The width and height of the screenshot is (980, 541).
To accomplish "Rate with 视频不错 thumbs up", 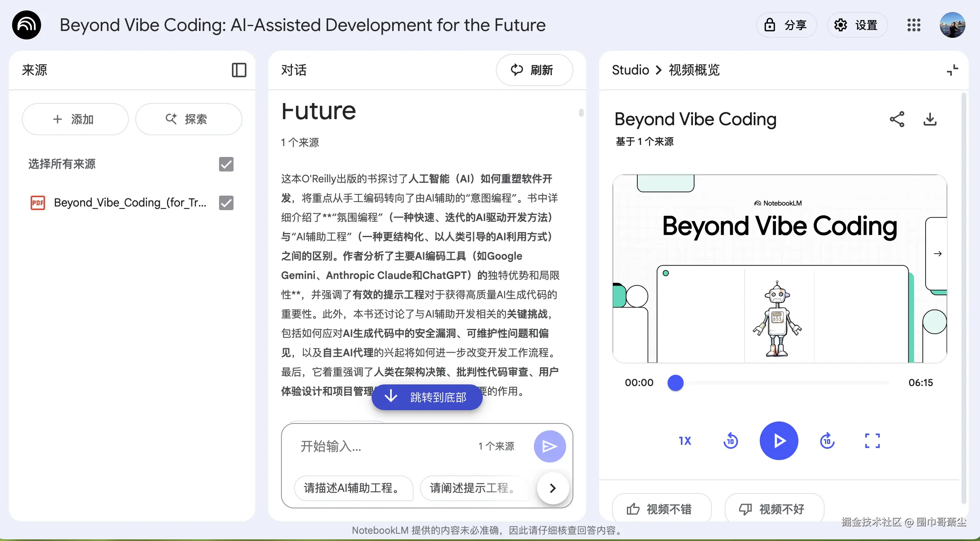I will coord(662,508).
